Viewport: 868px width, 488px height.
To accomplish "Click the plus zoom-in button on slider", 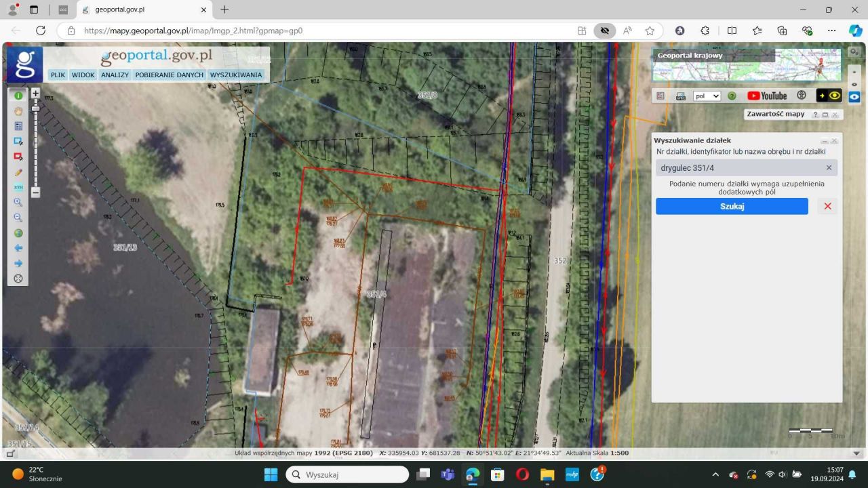I will click(35, 93).
